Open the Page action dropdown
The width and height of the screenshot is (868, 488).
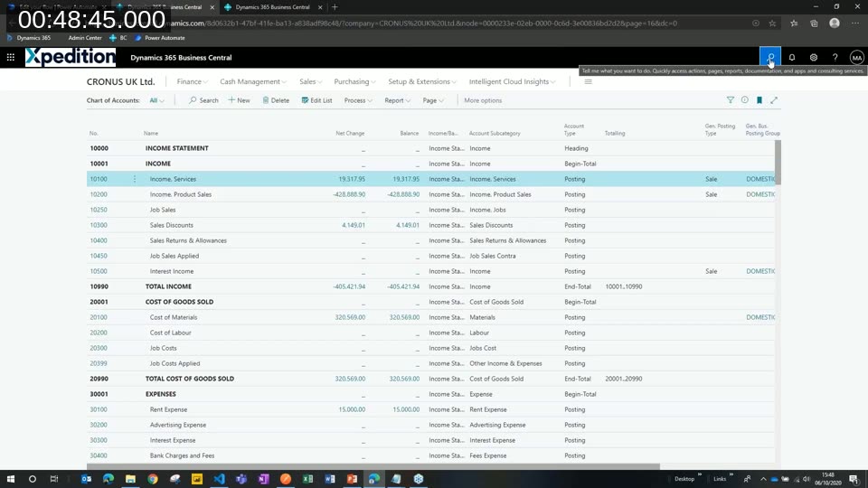tap(433, 100)
